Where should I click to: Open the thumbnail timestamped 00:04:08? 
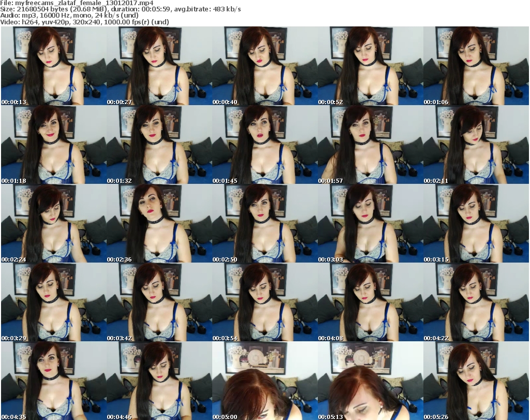pyautogui.click(x=370, y=302)
